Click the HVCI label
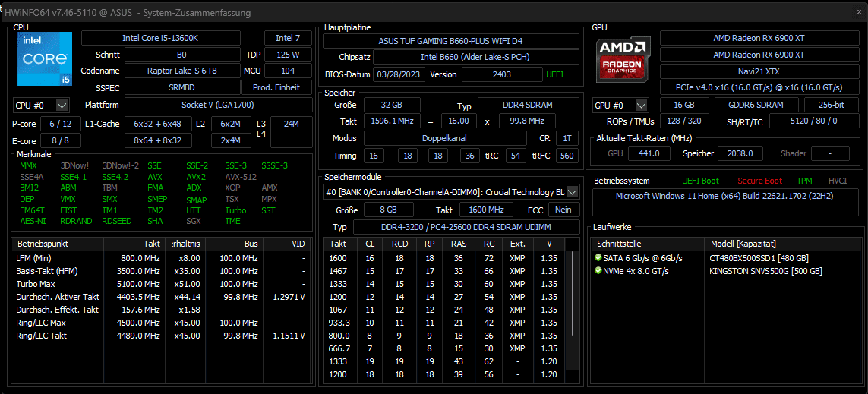 pyautogui.click(x=838, y=181)
